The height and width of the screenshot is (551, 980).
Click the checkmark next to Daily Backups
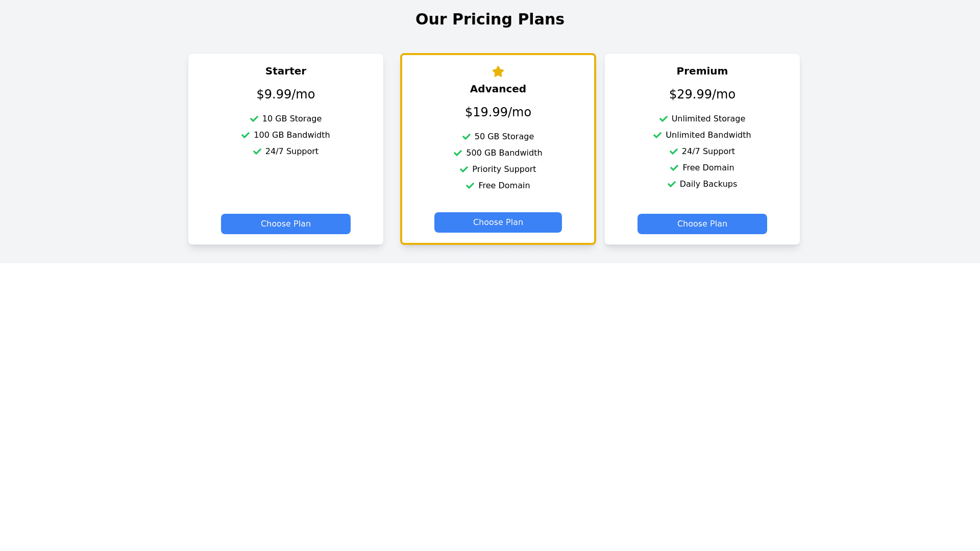click(x=672, y=184)
